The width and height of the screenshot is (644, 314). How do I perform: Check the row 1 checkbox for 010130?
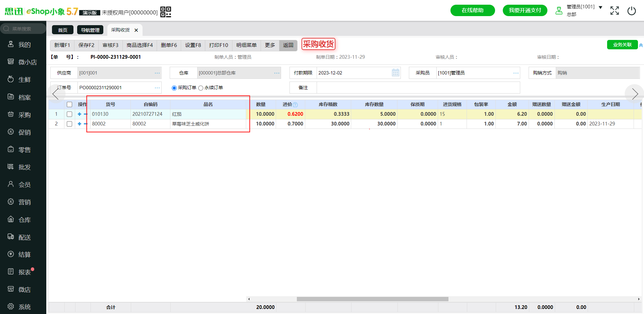tap(69, 114)
